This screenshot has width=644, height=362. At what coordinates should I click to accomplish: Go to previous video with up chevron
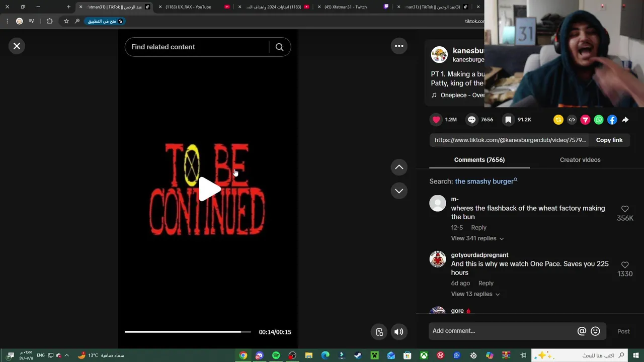399,167
